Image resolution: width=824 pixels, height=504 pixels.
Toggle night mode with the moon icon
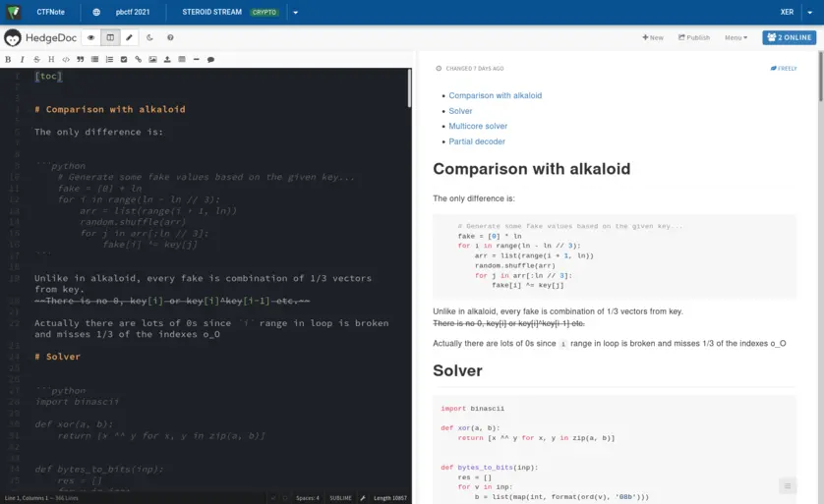pos(149,37)
